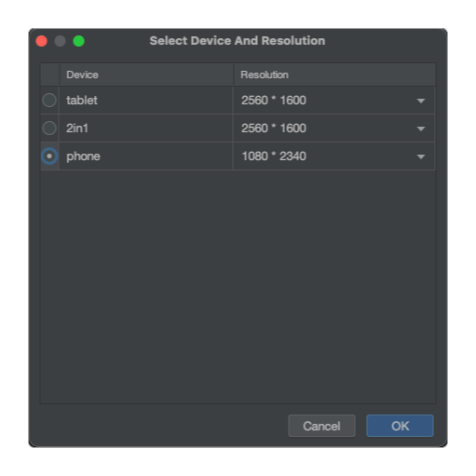Click the Resolution column header
The height and width of the screenshot is (476, 476).
tap(334, 75)
